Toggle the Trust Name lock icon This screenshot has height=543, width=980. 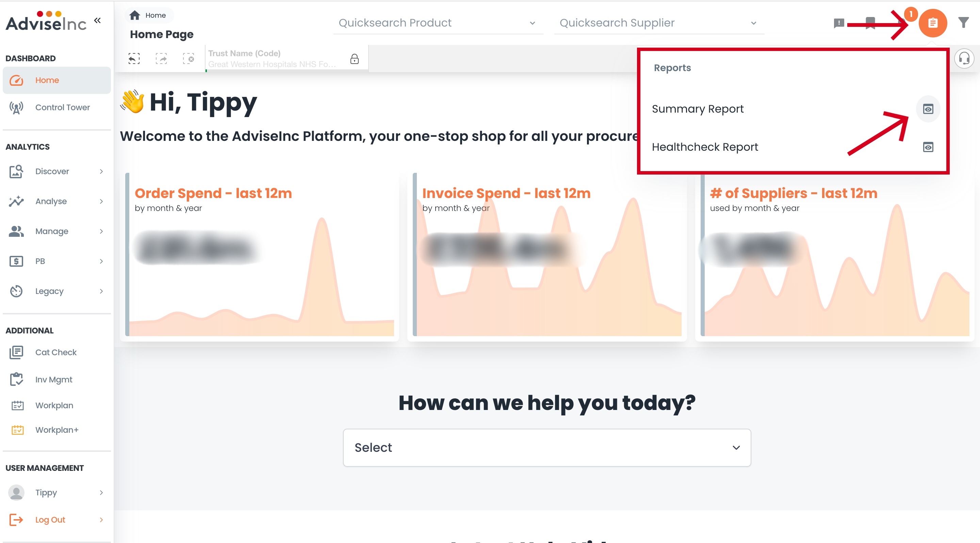tap(354, 59)
